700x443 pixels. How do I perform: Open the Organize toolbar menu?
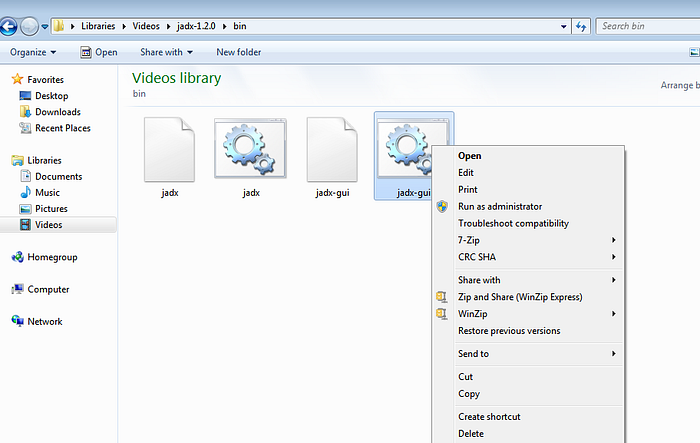(33, 52)
